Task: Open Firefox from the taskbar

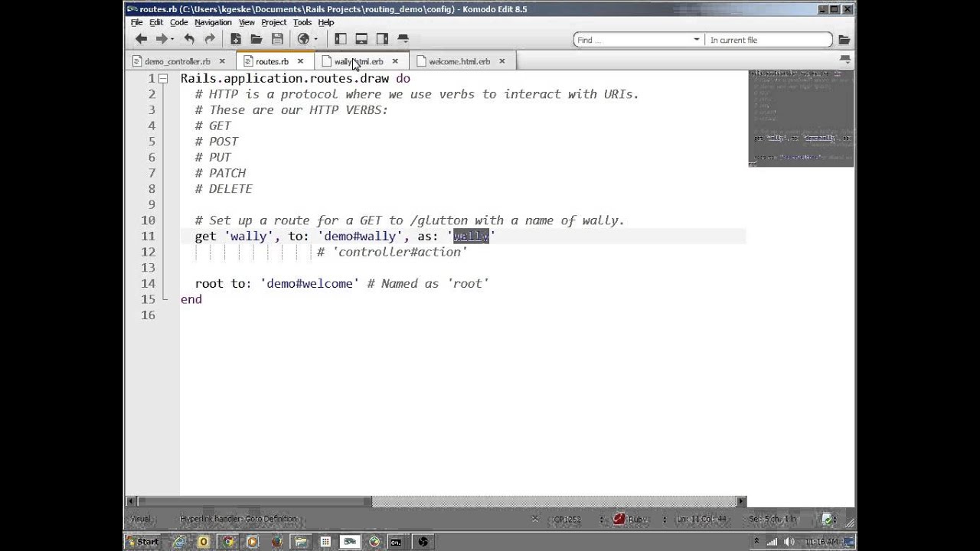Action: pyautogui.click(x=276, y=542)
